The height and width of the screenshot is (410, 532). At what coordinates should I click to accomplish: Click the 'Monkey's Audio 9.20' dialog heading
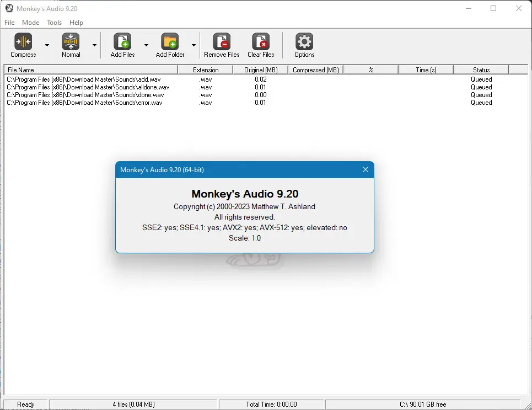(245, 194)
